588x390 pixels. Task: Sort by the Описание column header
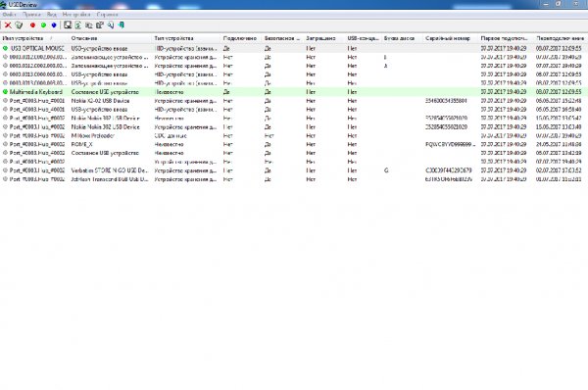(111, 38)
